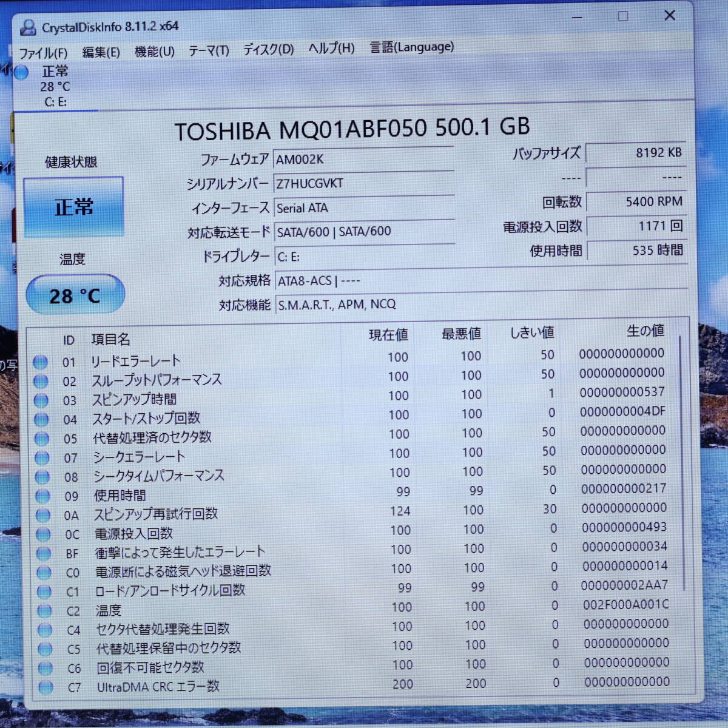Click the transfer mode field SATA/600

pos(365,231)
